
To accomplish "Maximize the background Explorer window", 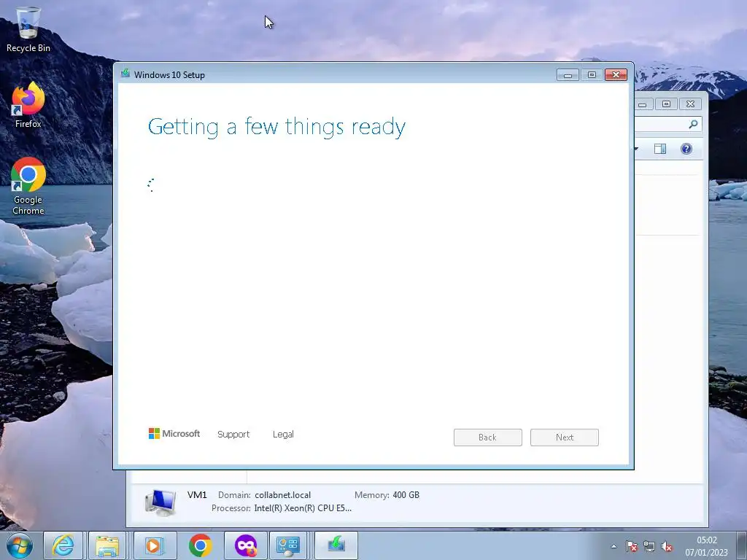I will 667,104.
